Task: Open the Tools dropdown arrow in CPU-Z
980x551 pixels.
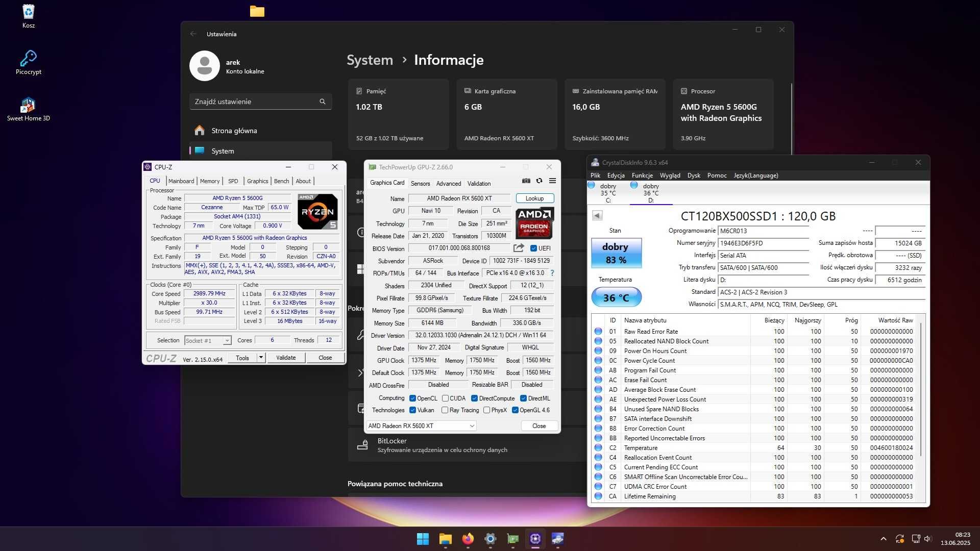Action: pos(261,358)
